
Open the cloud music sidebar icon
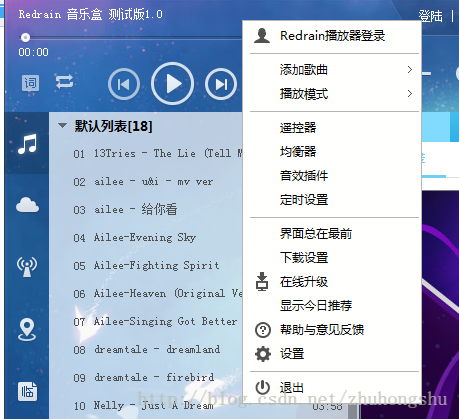pyautogui.click(x=27, y=205)
